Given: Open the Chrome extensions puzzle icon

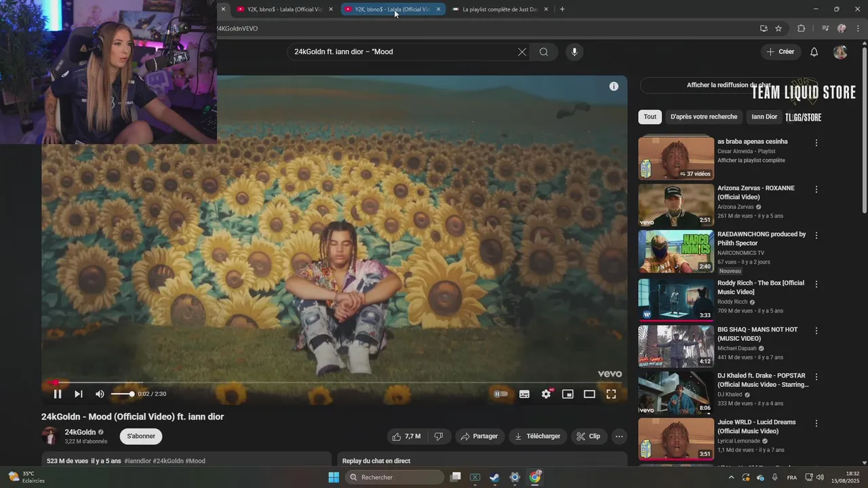Looking at the screenshot, I should tap(802, 28).
